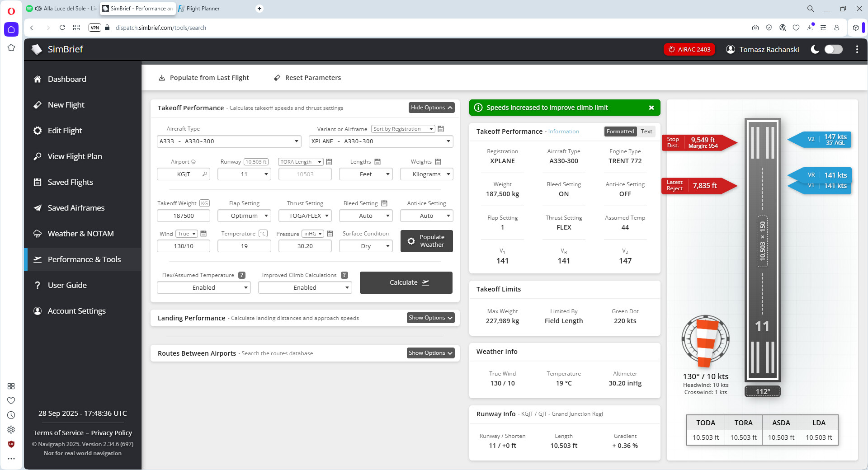Toggle the KG unit beside Takeoff Weight
The image size is (868, 470).
point(205,203)
